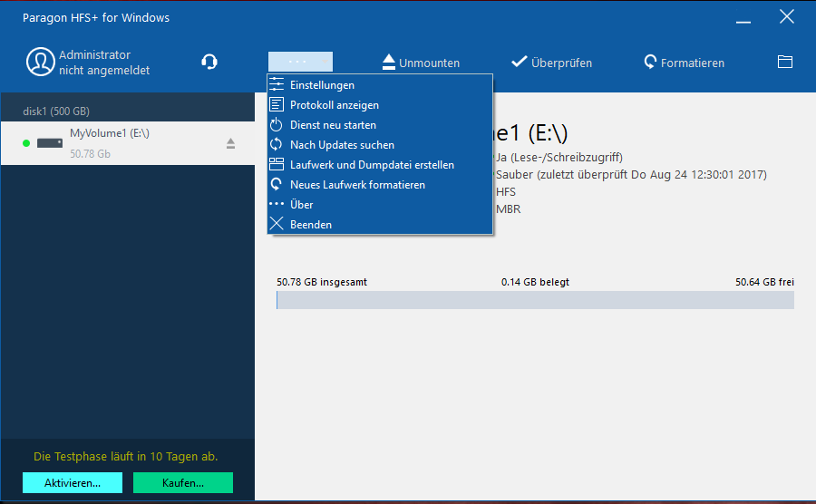Select Protokoll anzeigen menu entry
Viewport: 816px width, 504px height.
pos(380,105)
